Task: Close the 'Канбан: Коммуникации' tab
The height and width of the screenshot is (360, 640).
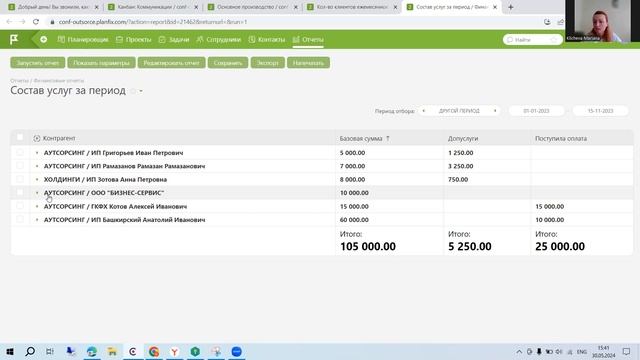Action: (196, 7)
